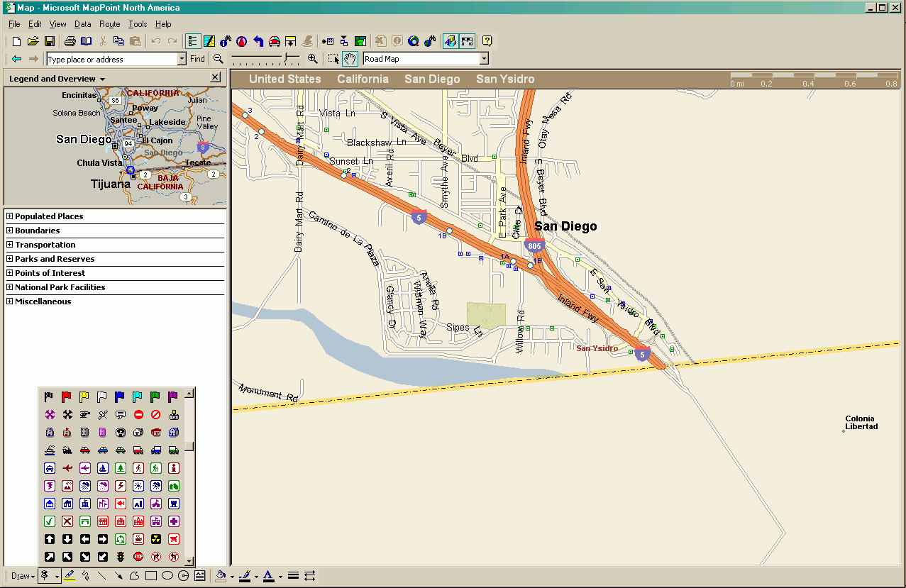Select the red no-entry symbol
The height and width of the screenshot is (588, 906).
coord(138,415)
